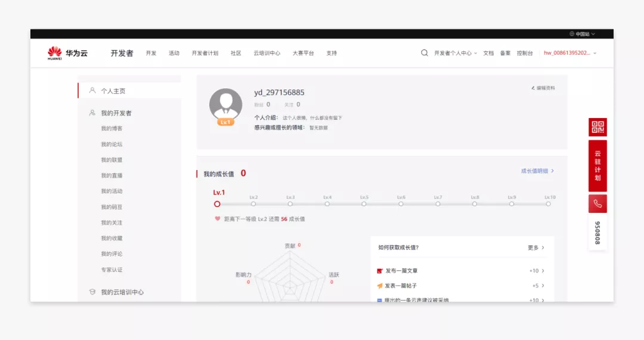Click the red phone icon button

tap(597, 204)
